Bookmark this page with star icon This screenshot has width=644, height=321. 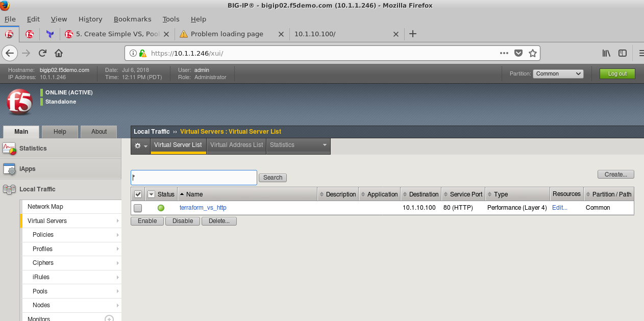tap(533, 53)
